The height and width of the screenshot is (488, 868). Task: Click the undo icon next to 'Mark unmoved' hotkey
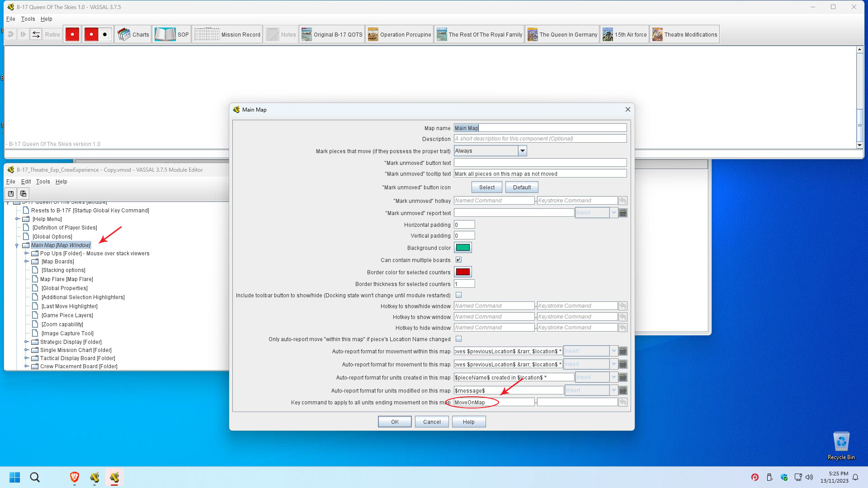(x=623, y=201)
